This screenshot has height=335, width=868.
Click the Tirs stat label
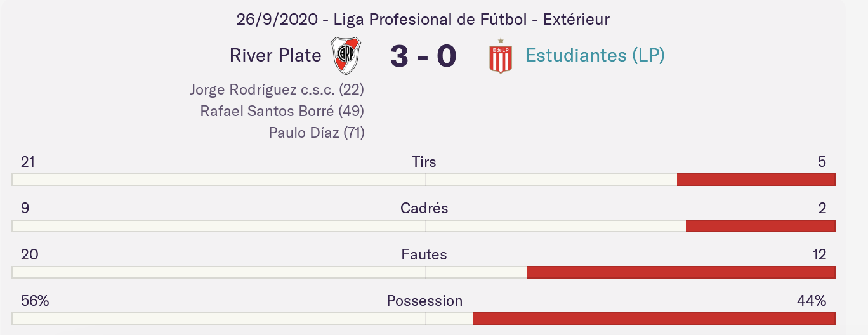tap(424, 162)
